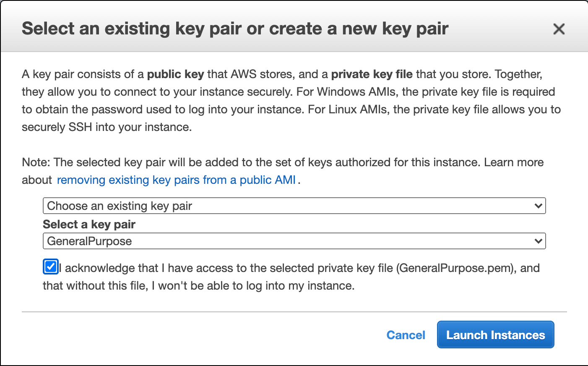Open 'removing existing key pairs from a public AMI' link
This screenshot has width=588, height=366.
176,180
